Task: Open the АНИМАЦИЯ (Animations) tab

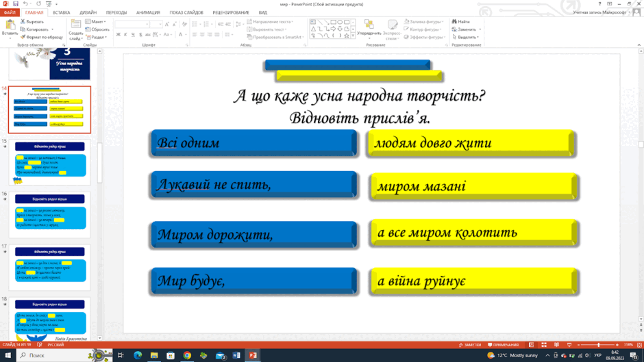Action: click(148, 13)
